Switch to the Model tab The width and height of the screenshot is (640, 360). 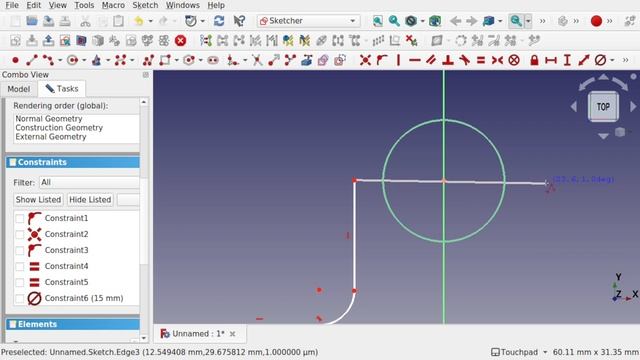point(19,89)
